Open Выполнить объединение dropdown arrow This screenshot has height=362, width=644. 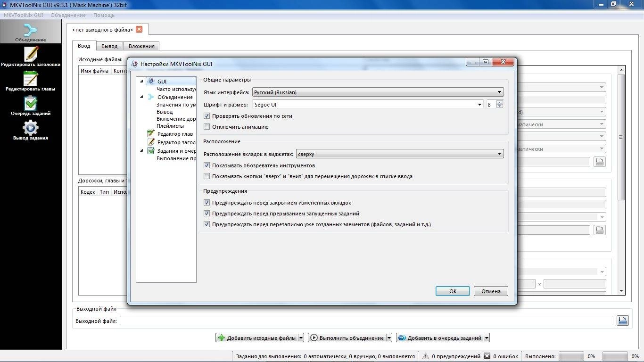coord(389,337)
